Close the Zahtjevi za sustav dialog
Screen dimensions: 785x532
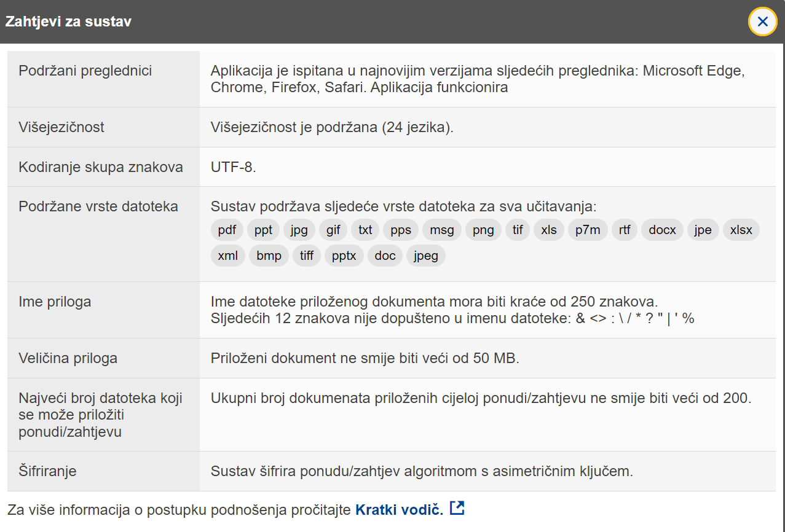762,22
